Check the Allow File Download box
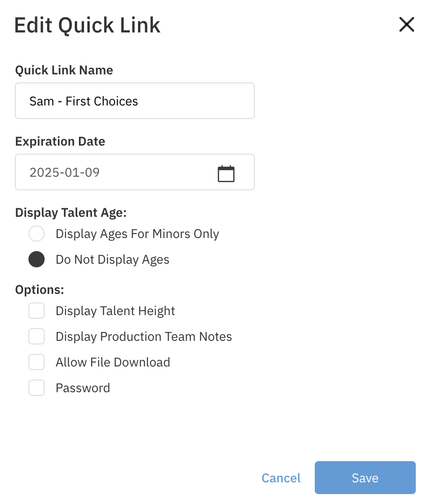This screenshot has width=423, height=504. click(37, 362)
